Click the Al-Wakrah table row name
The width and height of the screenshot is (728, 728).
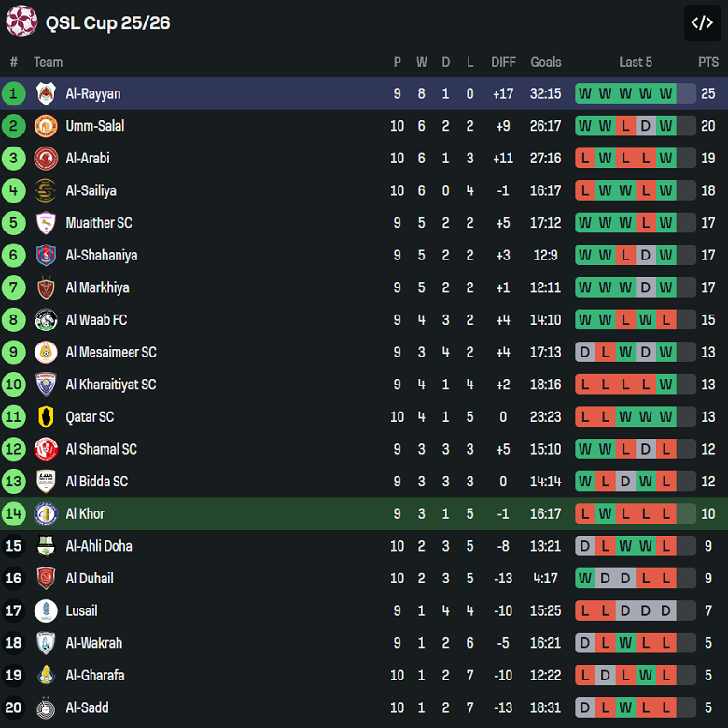pos(94,643)
